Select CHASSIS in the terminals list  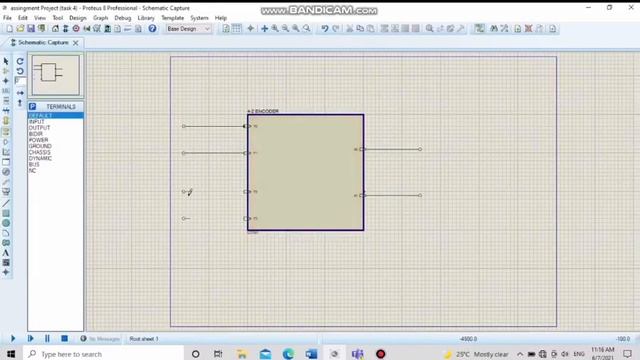pos(40,152)
